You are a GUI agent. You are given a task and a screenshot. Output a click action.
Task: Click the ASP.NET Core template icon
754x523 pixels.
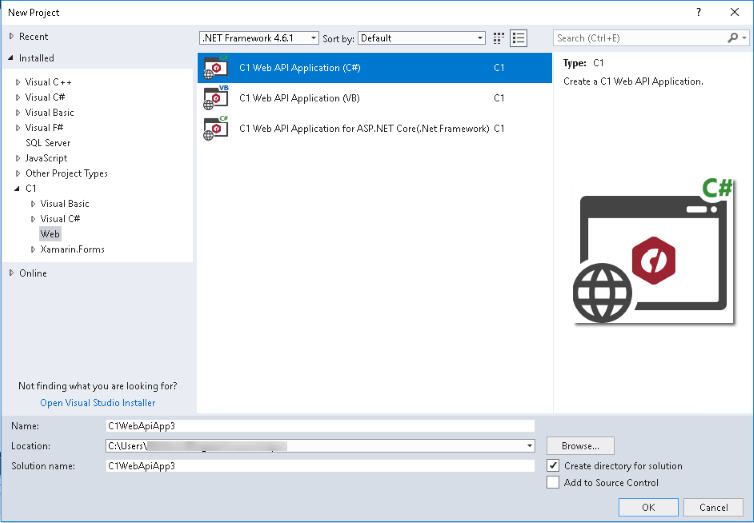(216, 127)
